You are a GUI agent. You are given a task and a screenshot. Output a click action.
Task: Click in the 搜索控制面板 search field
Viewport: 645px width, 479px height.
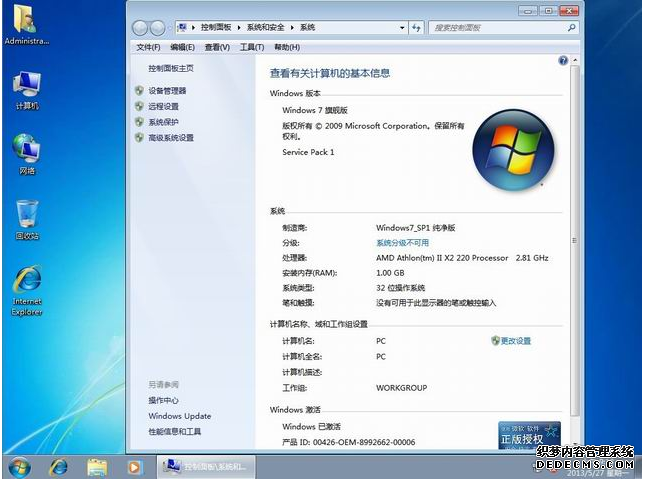click(498, 28)
